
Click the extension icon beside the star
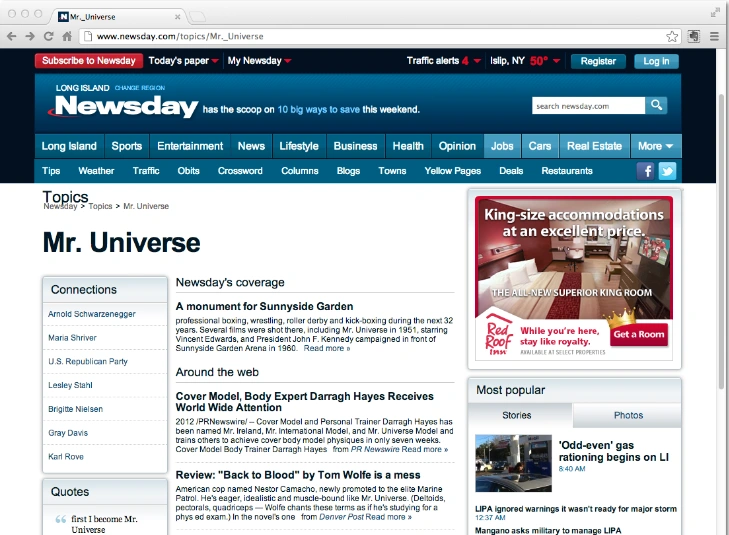click(694, 36)
